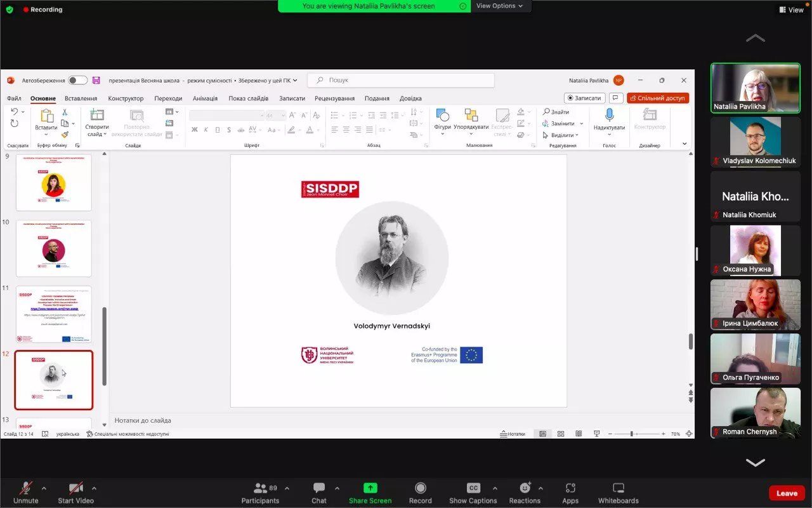Select slide 10 thumbnail in panel
The width and height of the screenshot is (812, 508).
click(x=54, y=249)
